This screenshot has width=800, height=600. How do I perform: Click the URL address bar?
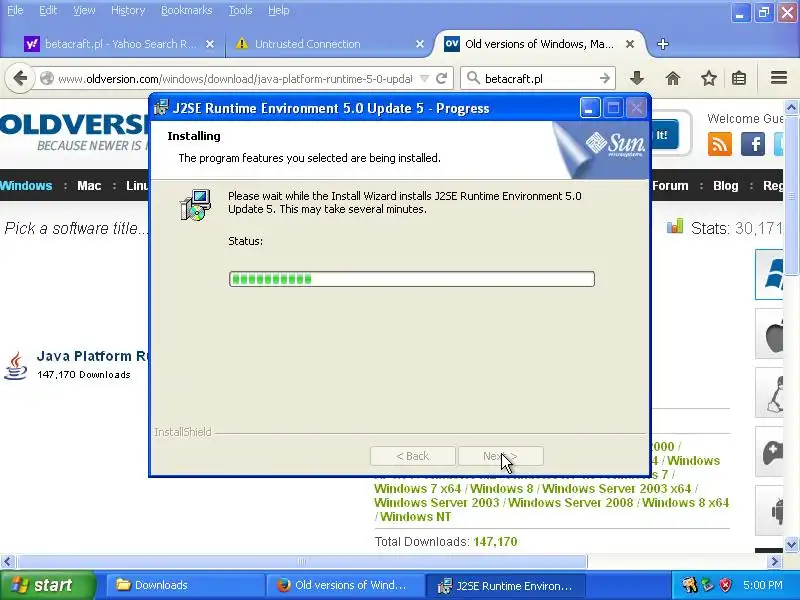[235, 79]
